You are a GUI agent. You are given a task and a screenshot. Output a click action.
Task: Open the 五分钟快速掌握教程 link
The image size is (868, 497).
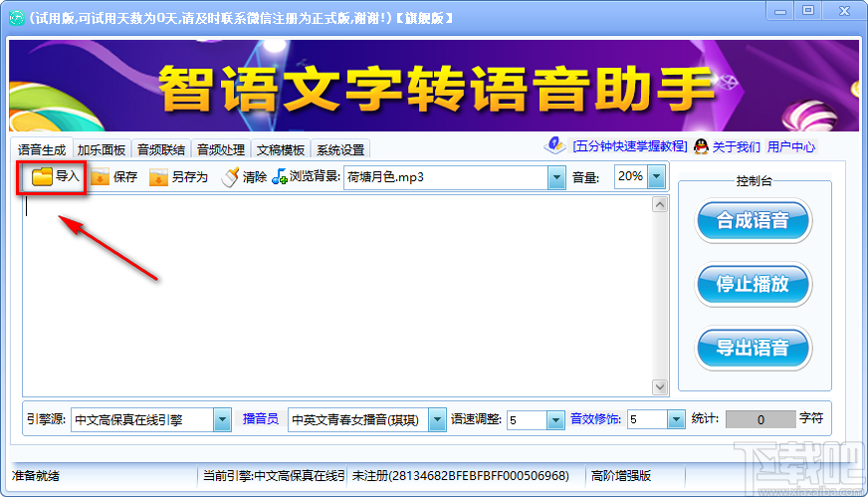tap(630, 146)
